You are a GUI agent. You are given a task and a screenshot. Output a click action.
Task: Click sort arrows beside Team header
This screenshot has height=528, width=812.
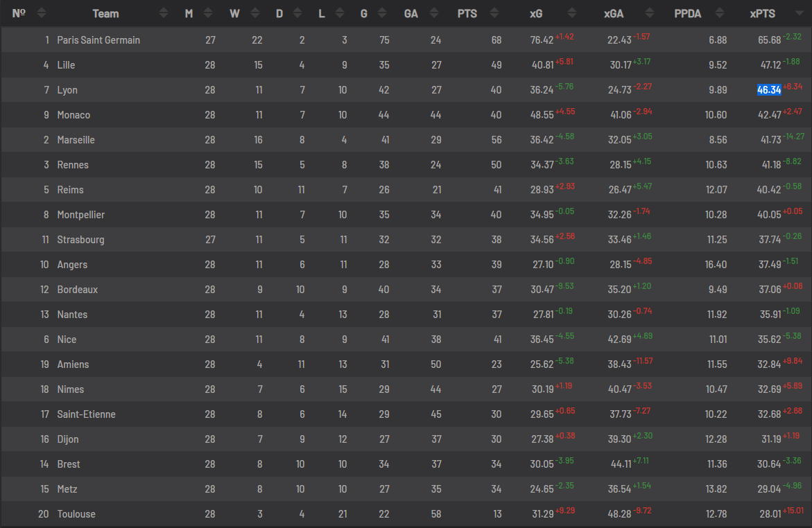click(163, 13)
